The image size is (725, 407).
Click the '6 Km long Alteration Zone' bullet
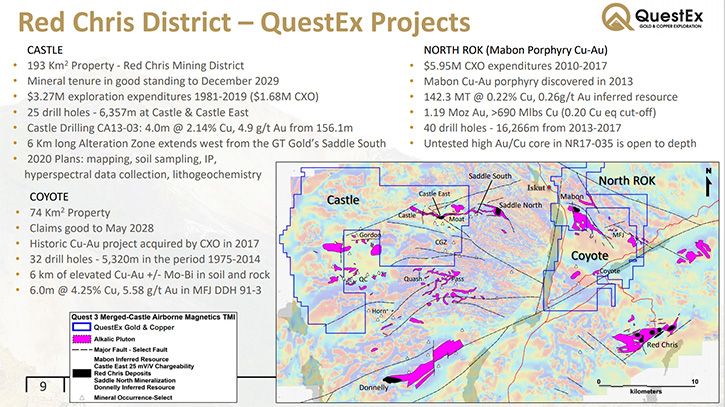pyautogui.click(x=207, y=143)
